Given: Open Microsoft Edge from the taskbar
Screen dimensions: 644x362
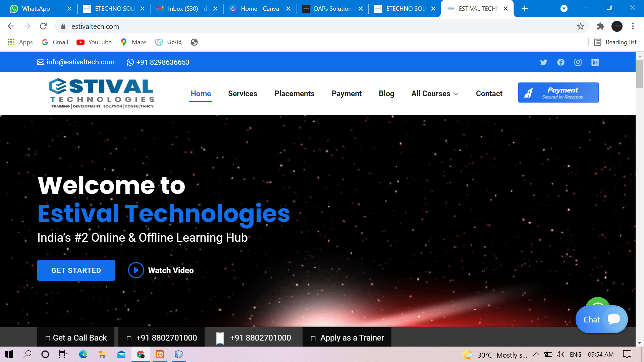Looking at the screenshot, I should pyautogui.click(x=83, y=354).
